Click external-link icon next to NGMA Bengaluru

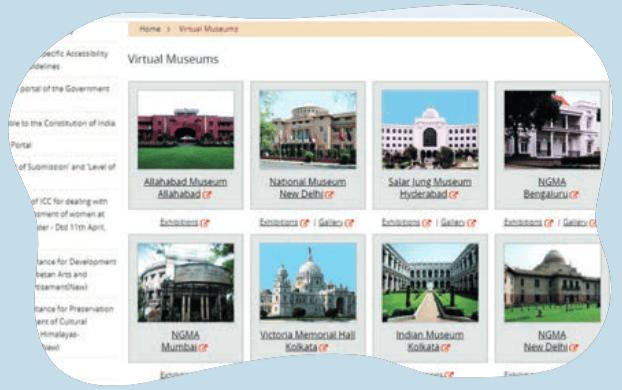point(574,194)
